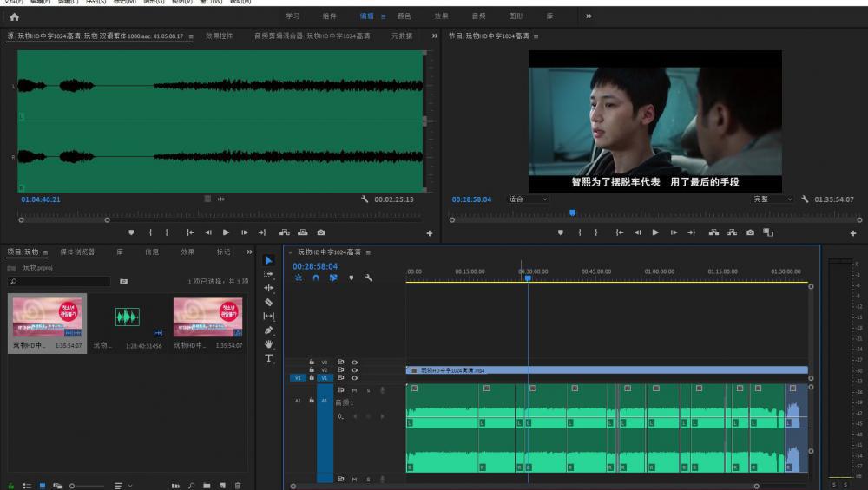Toggle lock on audio track A1
Image resolution: width=868 pixels, height=490 pixels.
[x=312, y=401]
